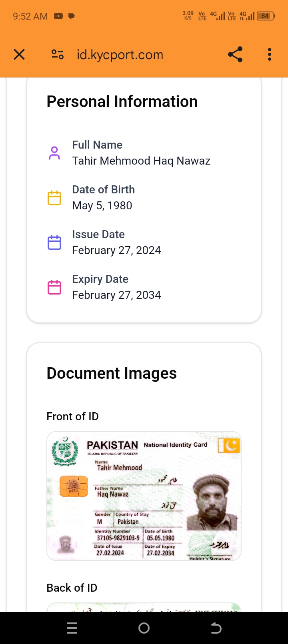Select the Document Images heading
288x644 pixels.
[x=112, y=373]
